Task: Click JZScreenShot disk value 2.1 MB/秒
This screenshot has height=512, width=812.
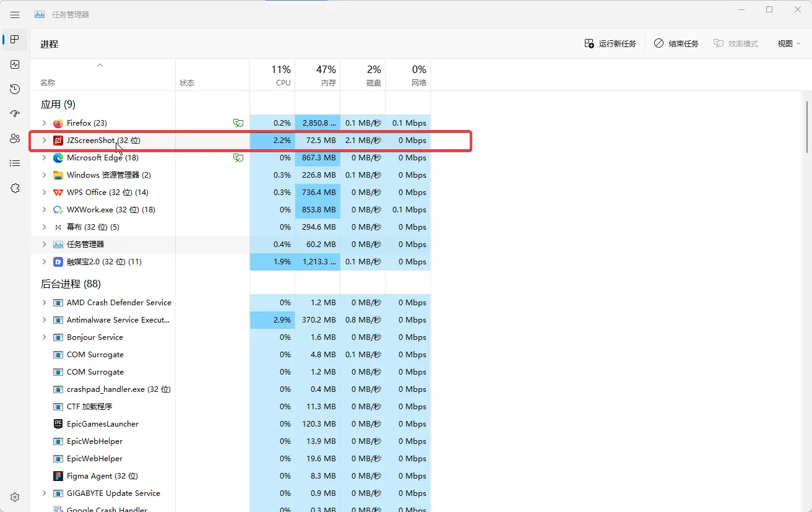Action: coord(363,141)
